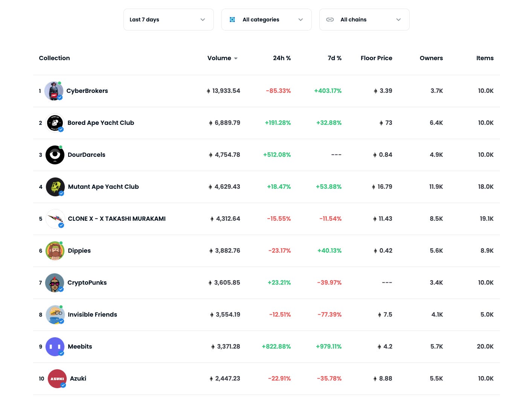The image size is (532, 399).
Task: Sort by the Volume column header
Action: tap(219, 58)
